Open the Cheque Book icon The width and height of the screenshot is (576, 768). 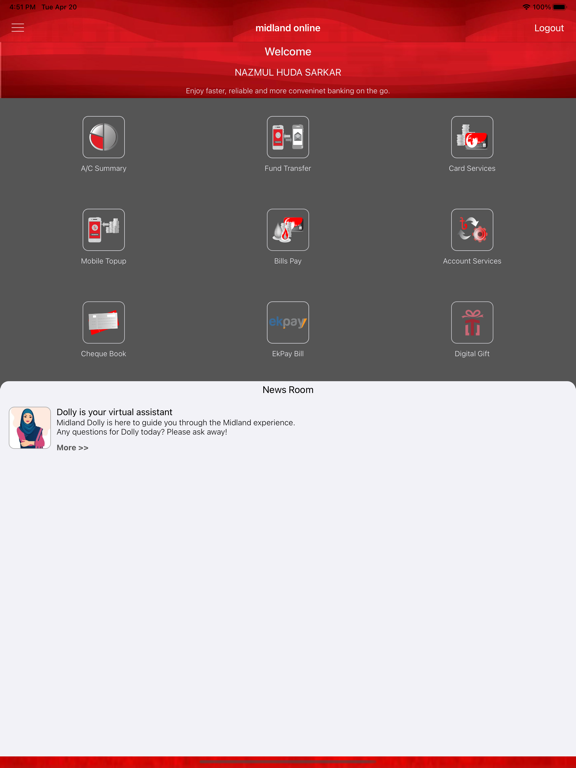[x=103, y=322]
